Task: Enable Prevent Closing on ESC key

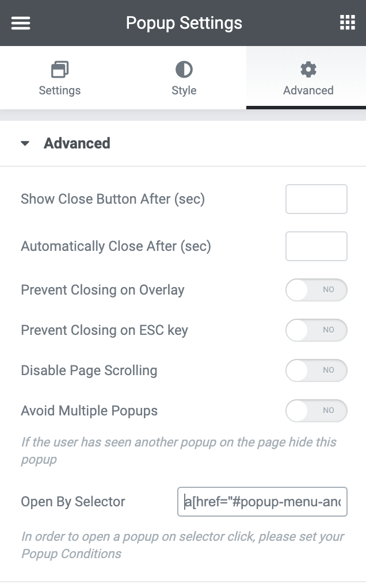Action: (316, 330)
